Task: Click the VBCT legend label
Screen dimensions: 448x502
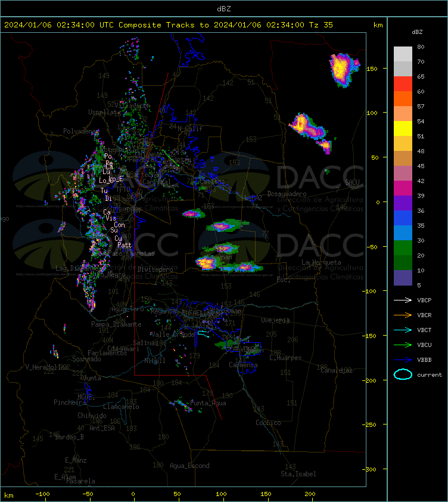Action: tap(424, 330)
